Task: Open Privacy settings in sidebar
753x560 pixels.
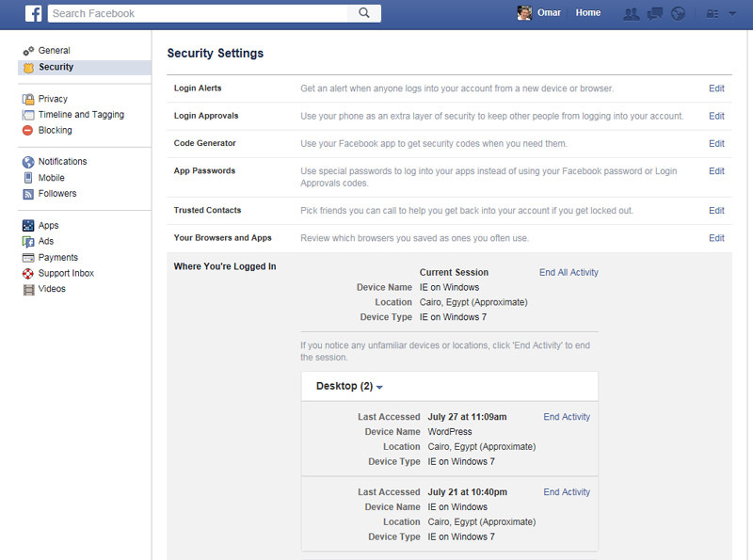Action: click(53, 99)
